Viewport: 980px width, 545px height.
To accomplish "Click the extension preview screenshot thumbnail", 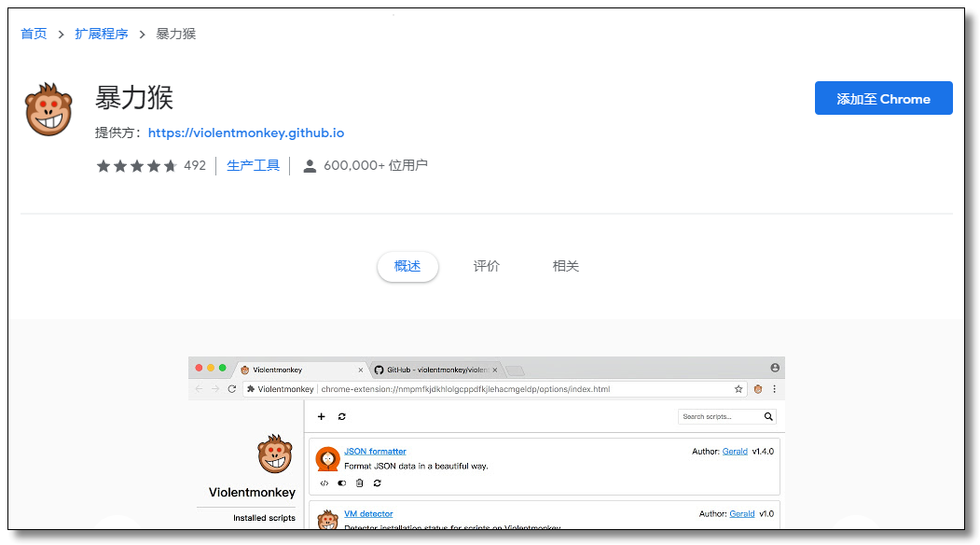I will (x=486, y=443).
